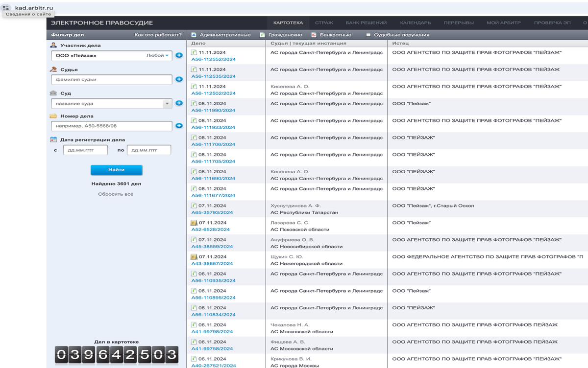
Task: Open the Мой арбитр tab
Action: click(x=504, y=23)
